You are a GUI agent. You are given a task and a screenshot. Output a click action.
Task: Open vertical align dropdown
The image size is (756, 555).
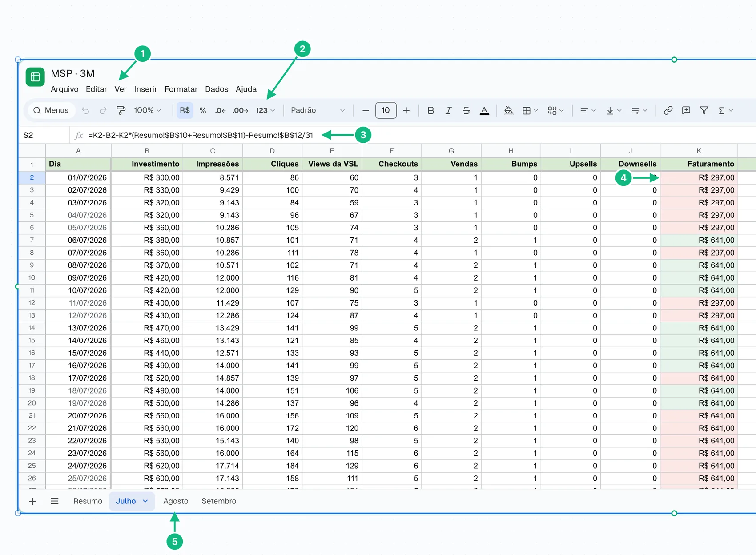click(x=614, y=110)
